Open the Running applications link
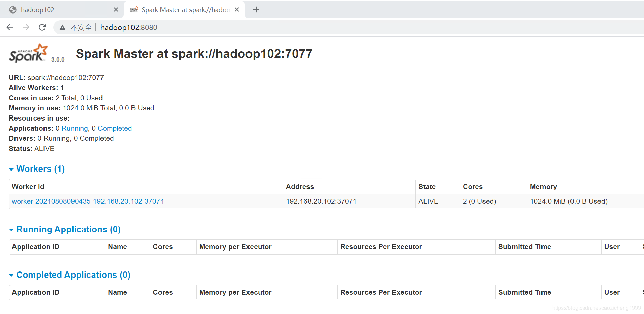 point(75,128)
